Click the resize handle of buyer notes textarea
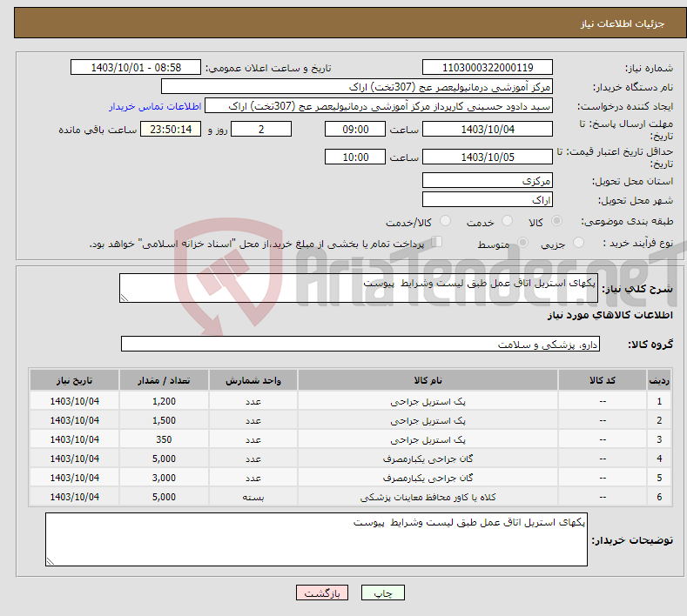 pyautogui.click(x=51, y=561)
